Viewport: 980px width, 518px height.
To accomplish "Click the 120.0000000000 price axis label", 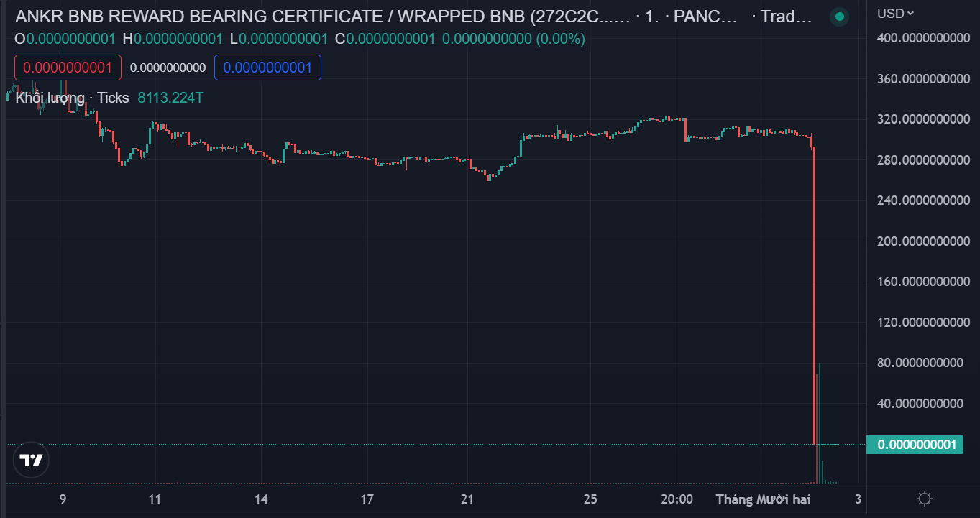I will coord(923,322).
